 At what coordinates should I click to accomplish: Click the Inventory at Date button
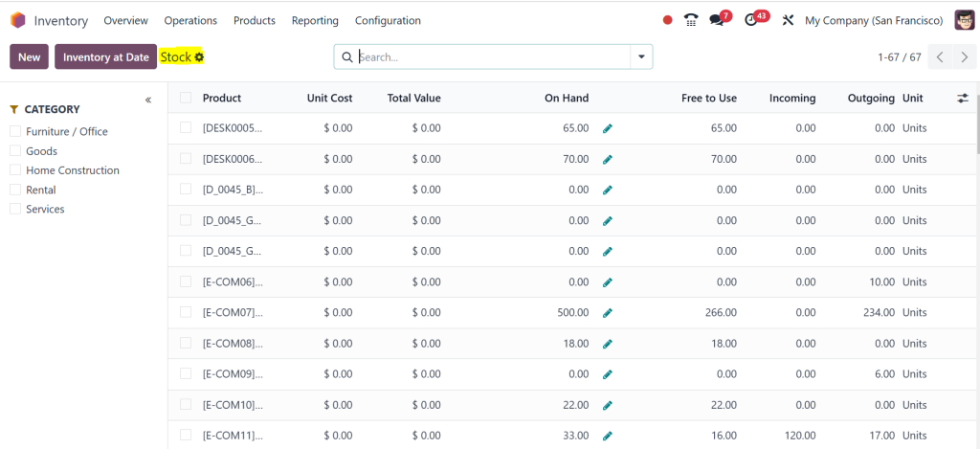tap(105, 56)
